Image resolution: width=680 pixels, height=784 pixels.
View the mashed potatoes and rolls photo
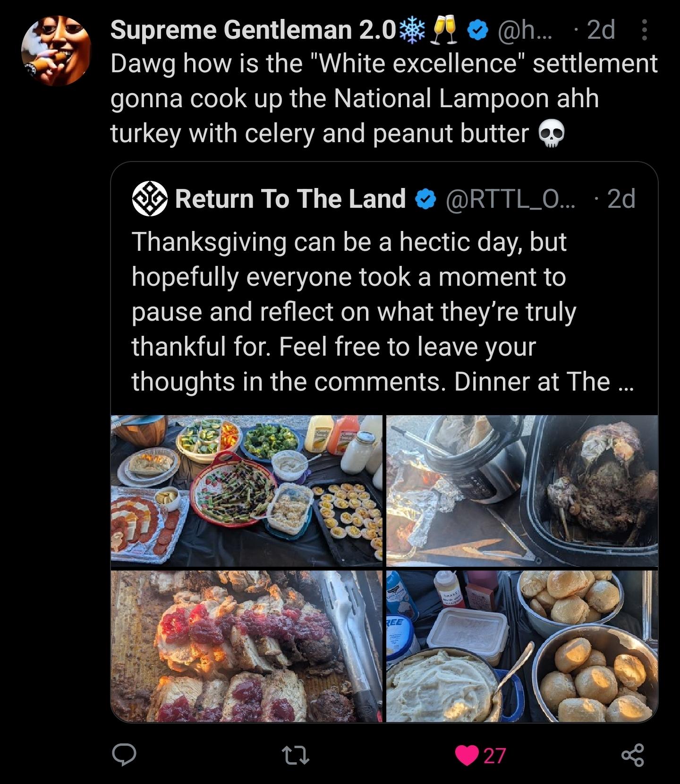point(522,646)
